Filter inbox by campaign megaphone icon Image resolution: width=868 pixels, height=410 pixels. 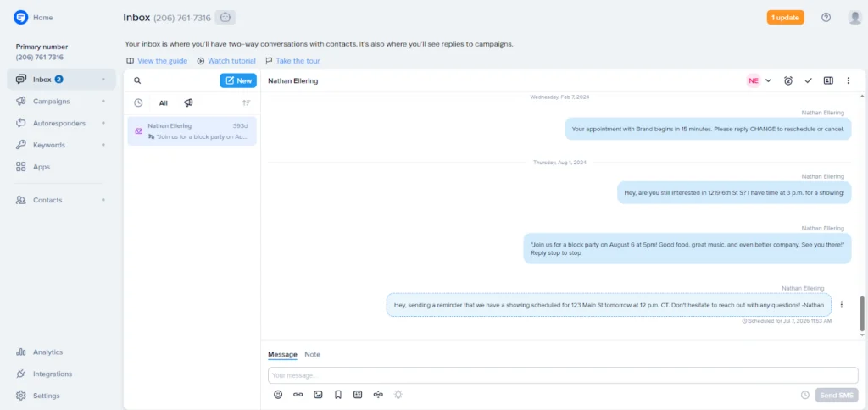tap(188, 102)
